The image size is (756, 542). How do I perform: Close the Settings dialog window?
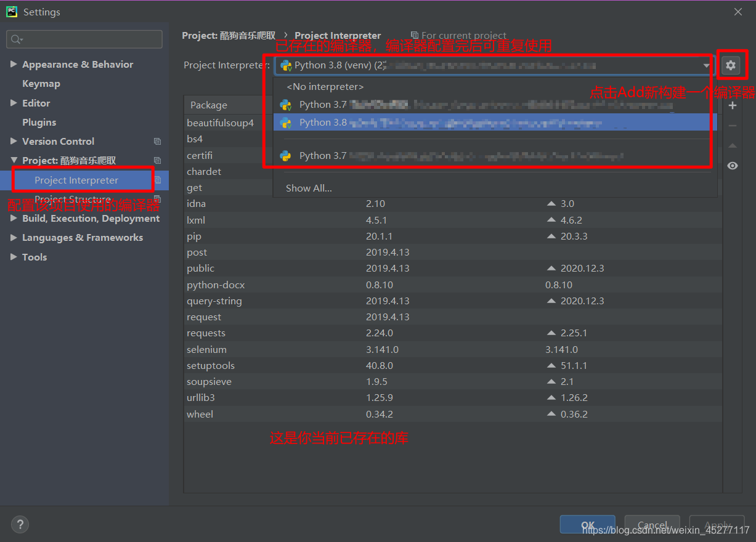point(738,12)
